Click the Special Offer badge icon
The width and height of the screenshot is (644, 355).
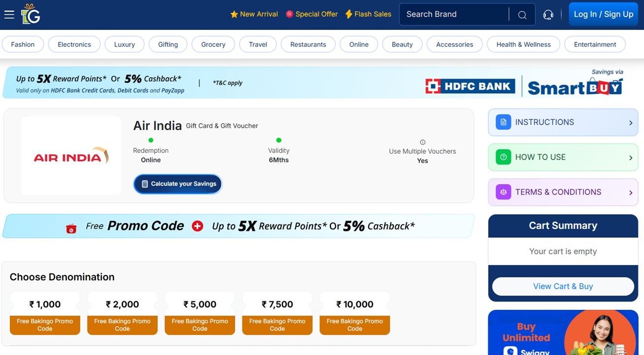point(290,14)
